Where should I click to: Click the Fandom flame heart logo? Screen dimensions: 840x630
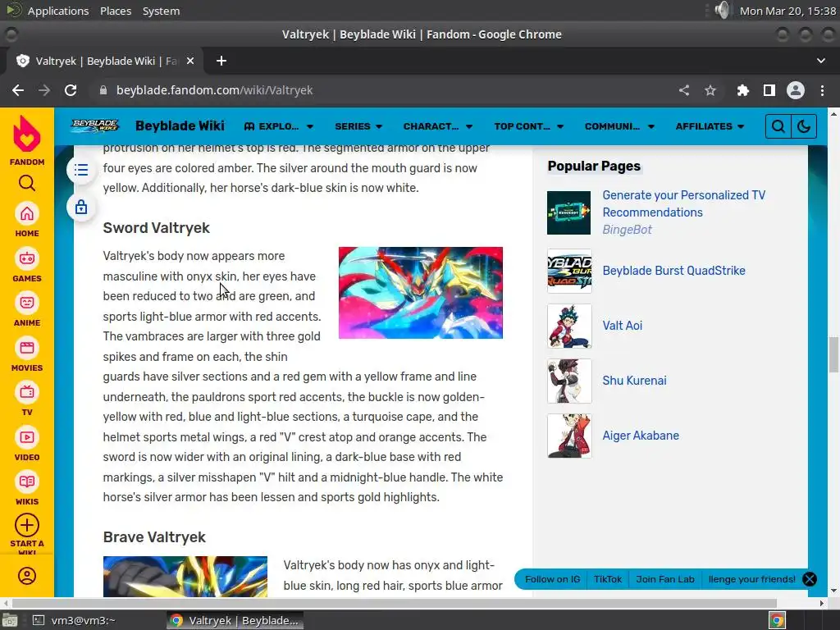27,134
